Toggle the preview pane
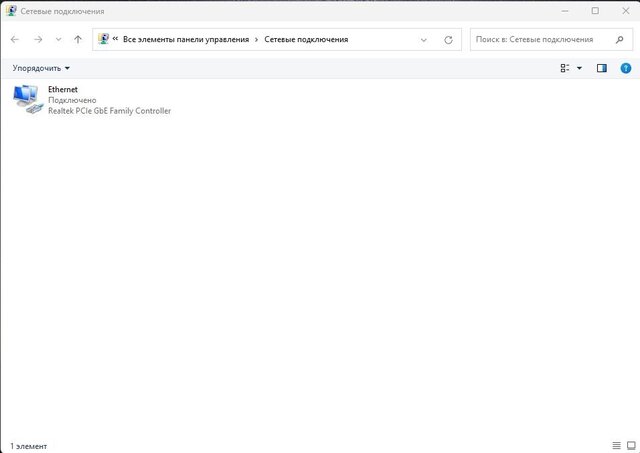This screenshot has width=640, height=453. (x=602, y=68)
